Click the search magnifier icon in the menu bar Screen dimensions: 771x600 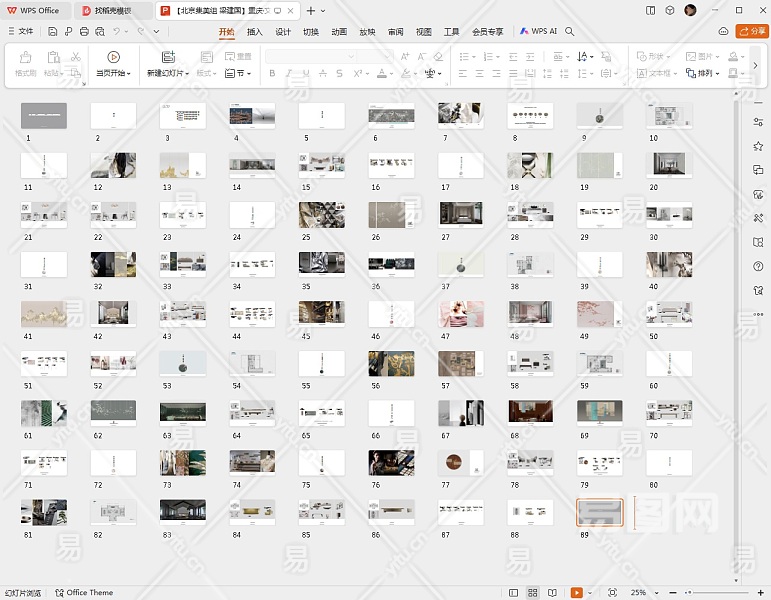click(x=570, y=31)
